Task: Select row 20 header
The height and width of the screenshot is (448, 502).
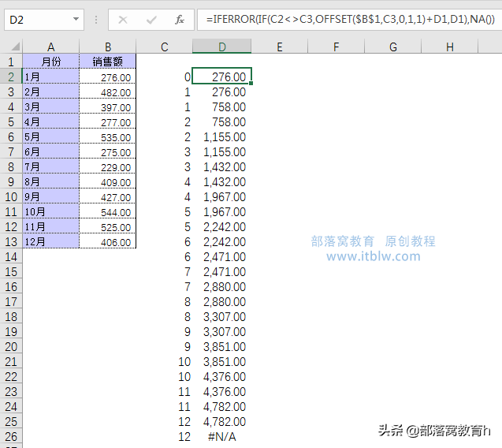Action: click(11, 347)
